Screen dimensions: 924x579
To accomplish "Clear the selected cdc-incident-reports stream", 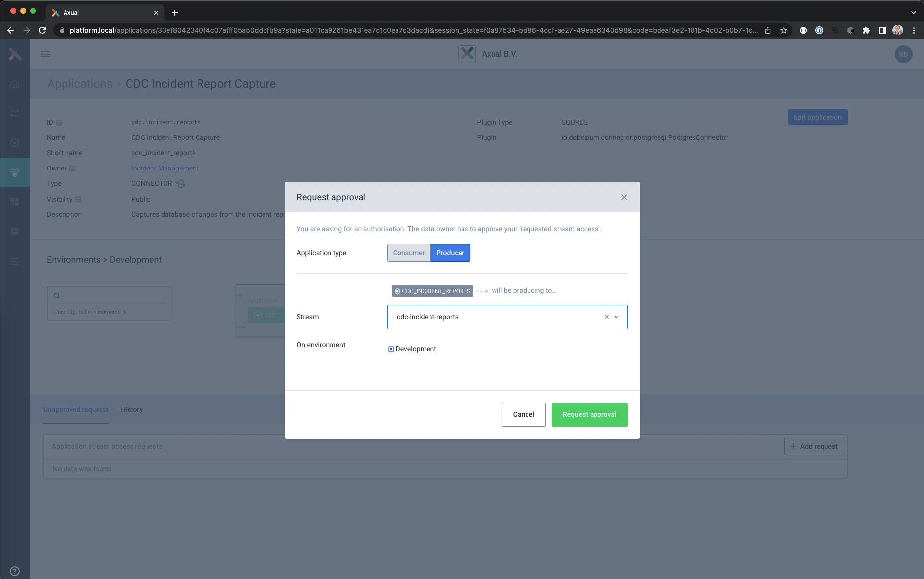I will tap(607, 317).
